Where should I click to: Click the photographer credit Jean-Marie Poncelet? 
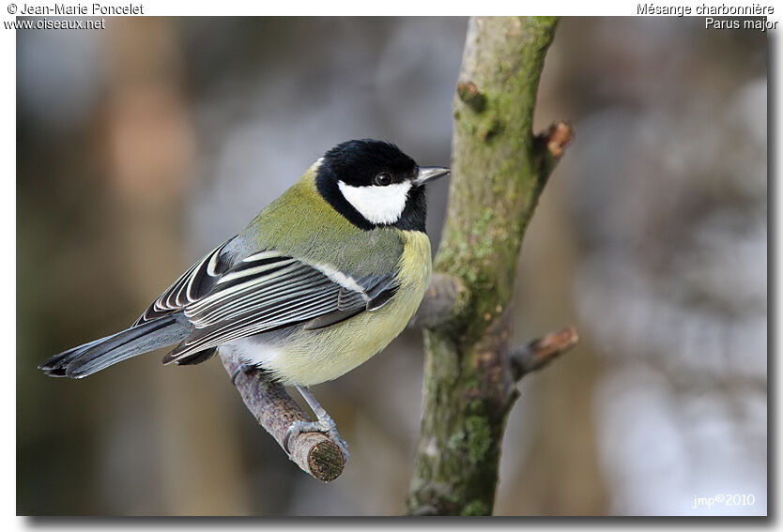tap(75, 9)
